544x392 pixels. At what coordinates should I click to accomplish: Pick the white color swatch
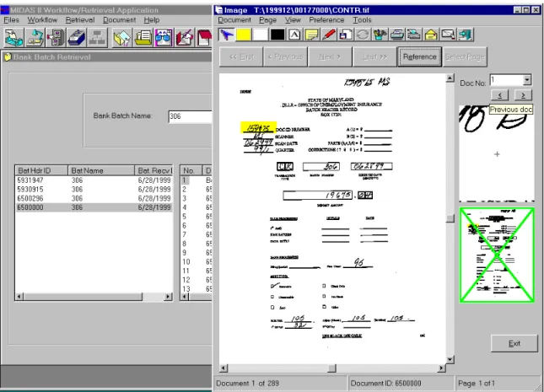[x=261, y=35]
